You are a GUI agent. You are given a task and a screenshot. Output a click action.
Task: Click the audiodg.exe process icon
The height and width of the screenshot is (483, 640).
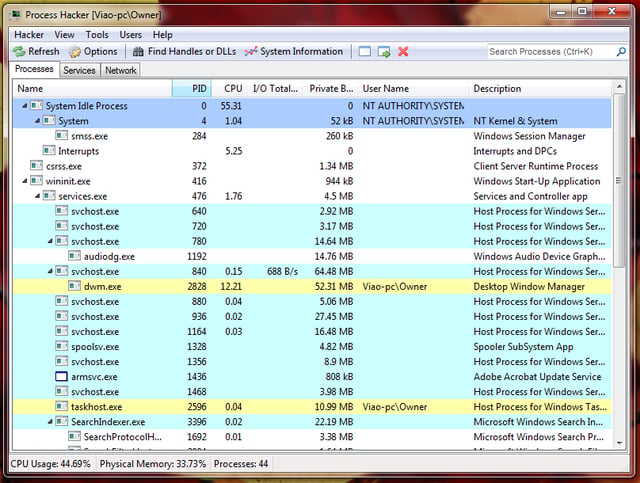[x=74, y=256]
